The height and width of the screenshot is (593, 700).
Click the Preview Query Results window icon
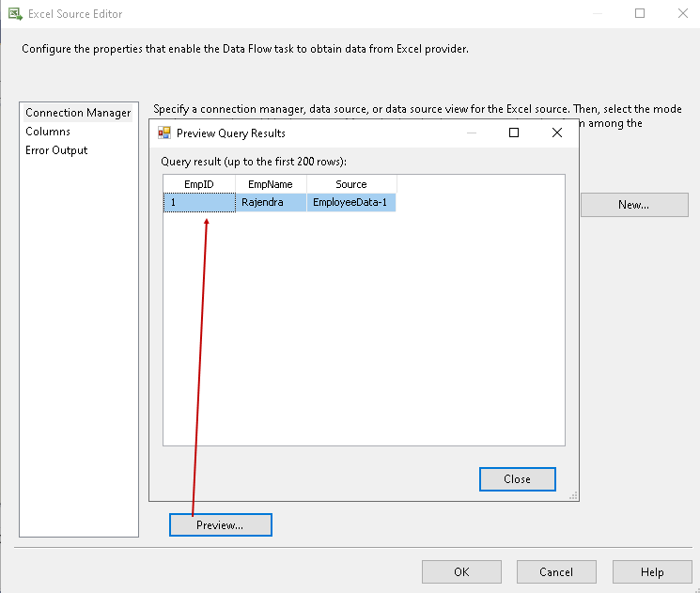tap(164, 133)
